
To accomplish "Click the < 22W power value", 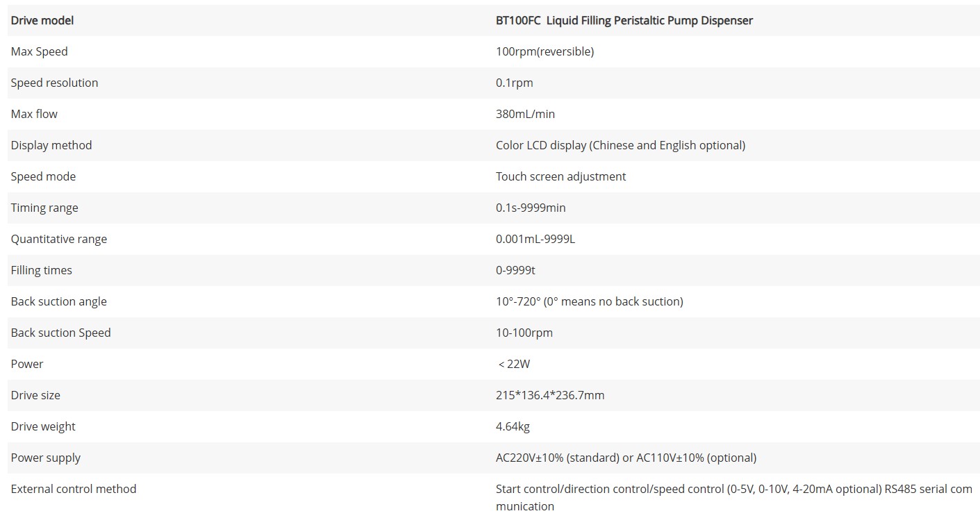I will point(514,364).
